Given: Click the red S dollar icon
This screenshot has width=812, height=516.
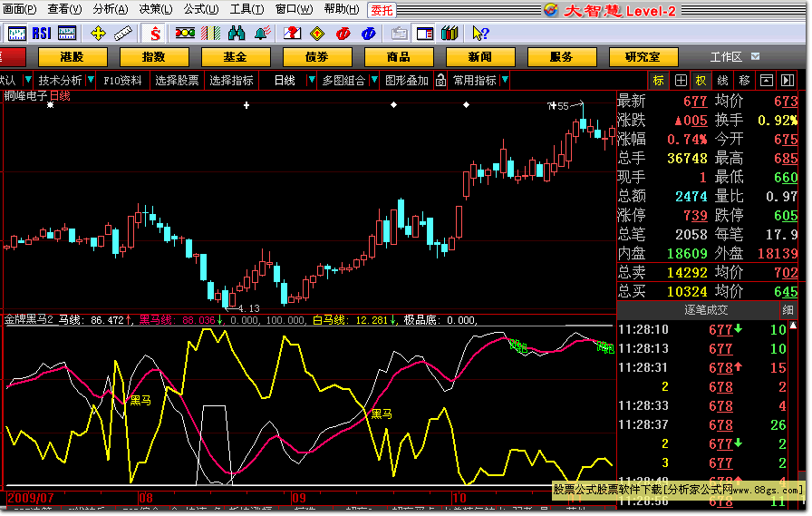Looking at the screenshot, I should (154, 34).
